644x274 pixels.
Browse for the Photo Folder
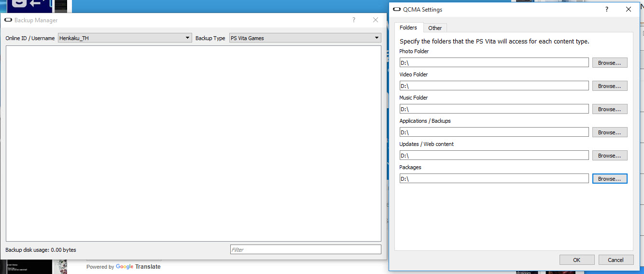coord(610,63)
